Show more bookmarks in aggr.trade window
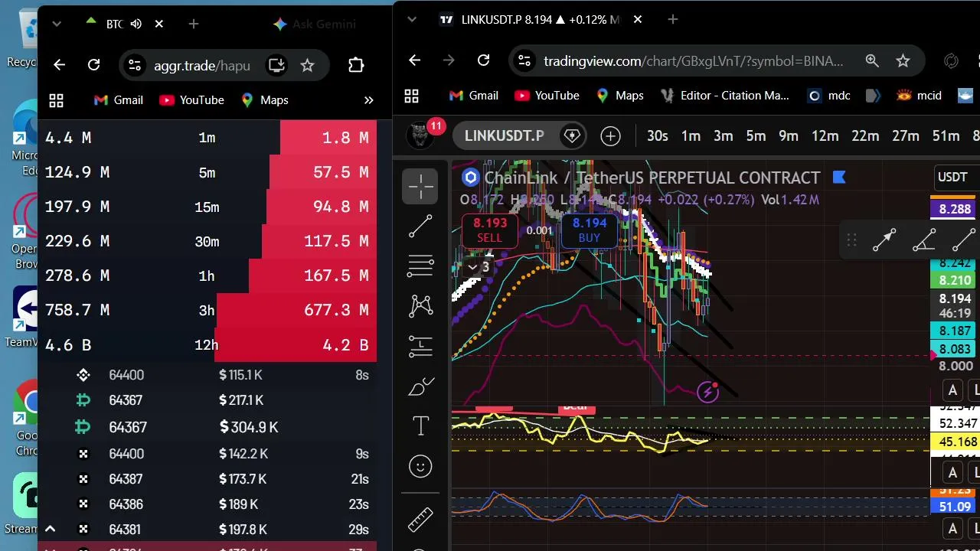 (368, 100)
